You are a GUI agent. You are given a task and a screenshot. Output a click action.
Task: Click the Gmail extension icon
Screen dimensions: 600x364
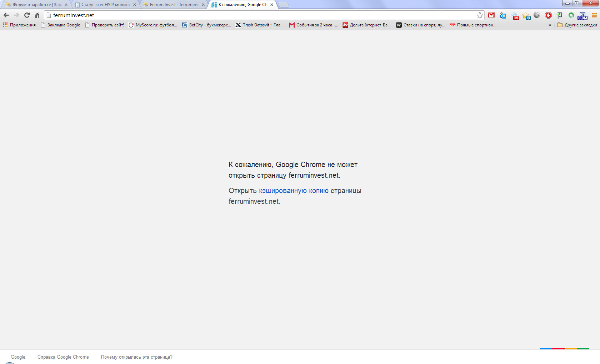[491, 15]
